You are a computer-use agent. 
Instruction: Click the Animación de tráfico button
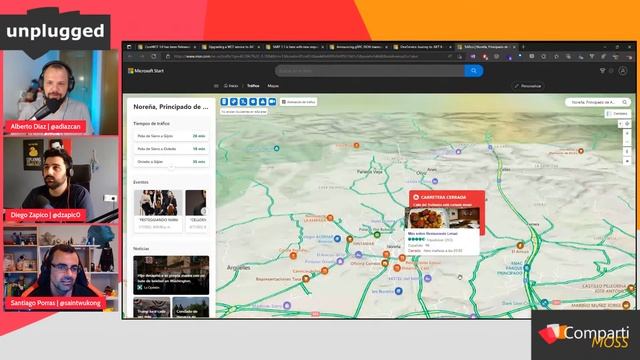299,102
